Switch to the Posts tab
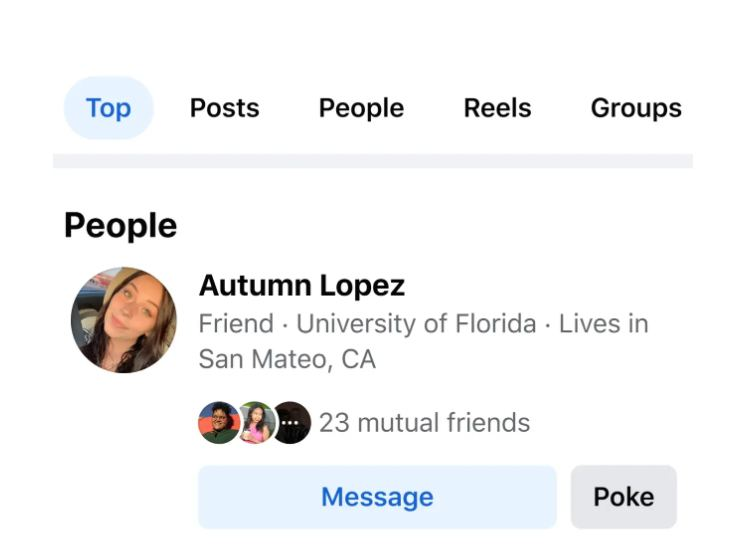The image size is (752, 544). click(x=224, y=108)
